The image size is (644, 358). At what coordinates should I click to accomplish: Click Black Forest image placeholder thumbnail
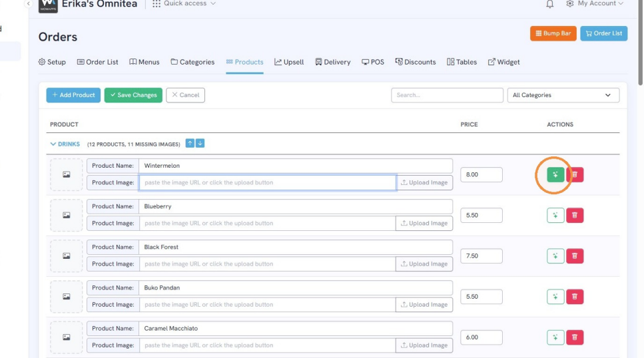pyautogui.click(x=66, y=256)
